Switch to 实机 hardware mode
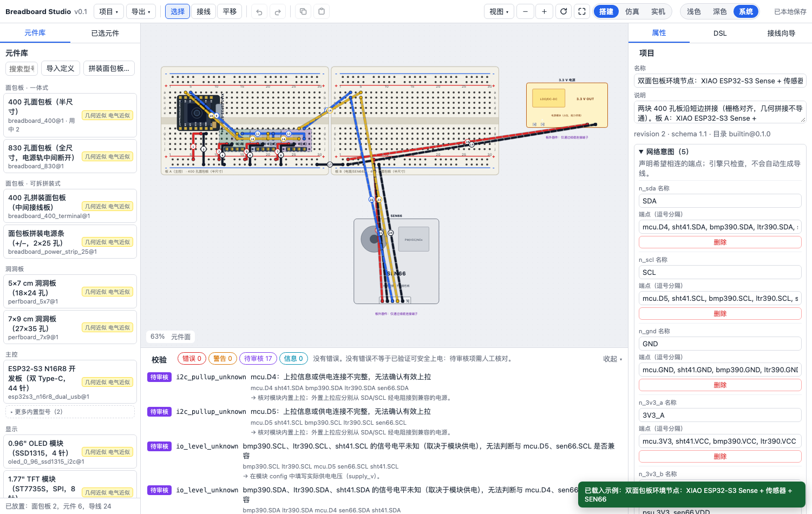The width and height of the screenshot is (812, 514). coord(658,11)
